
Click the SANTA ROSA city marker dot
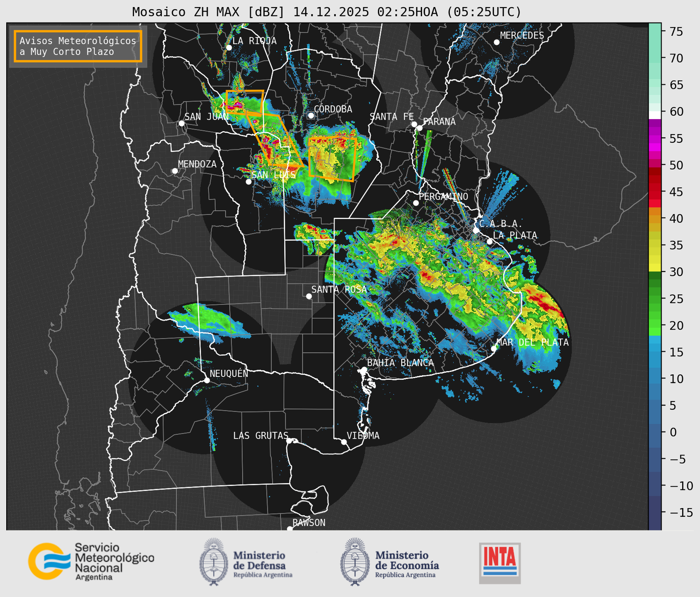(x=309, y=296)
